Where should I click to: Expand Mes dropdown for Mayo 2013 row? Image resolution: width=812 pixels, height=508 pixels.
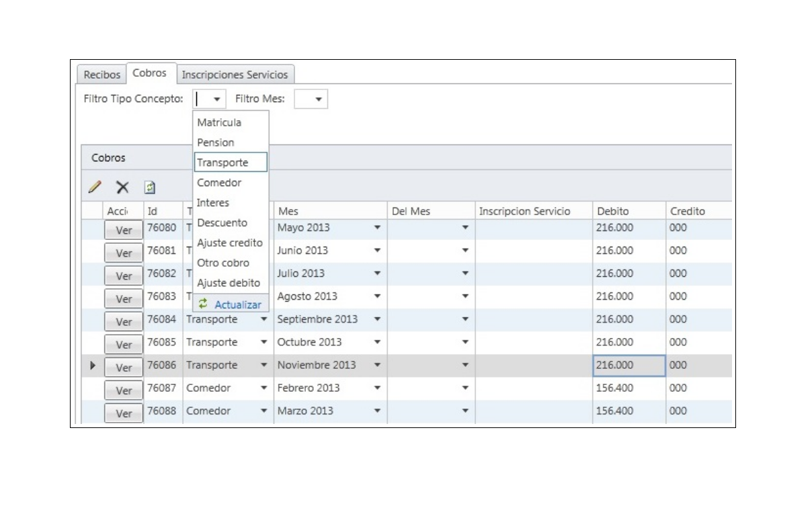point(377,228)
